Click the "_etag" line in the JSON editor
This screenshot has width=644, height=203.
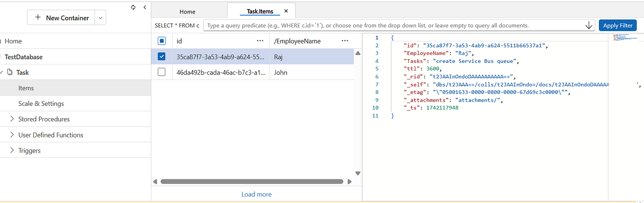487,92
